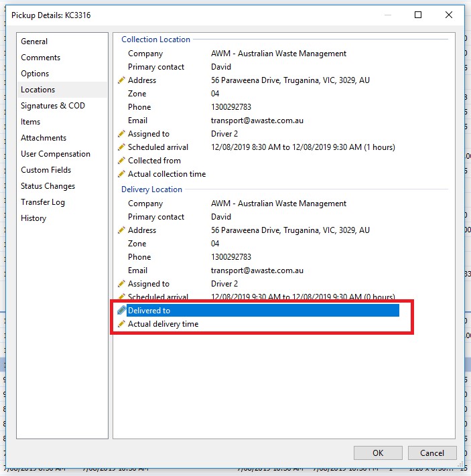Screen dimensions: 471x476
Task: Click the pencil icon beside Collected from
Action: (x=121, y=161)
